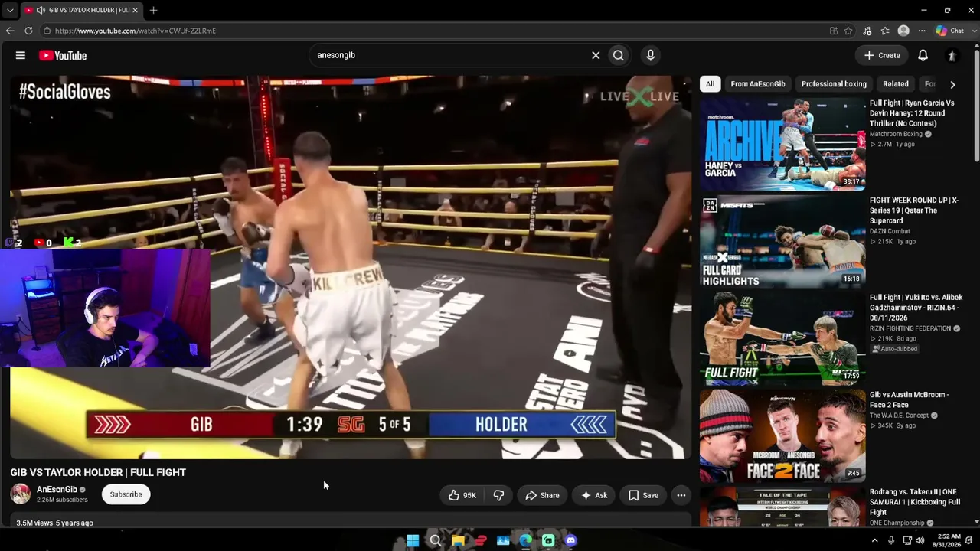The width and height of the screenshot is (980, 551).
Task: Click the 3.5M views text
Action: pyautogui.click(x=34, y=523)
